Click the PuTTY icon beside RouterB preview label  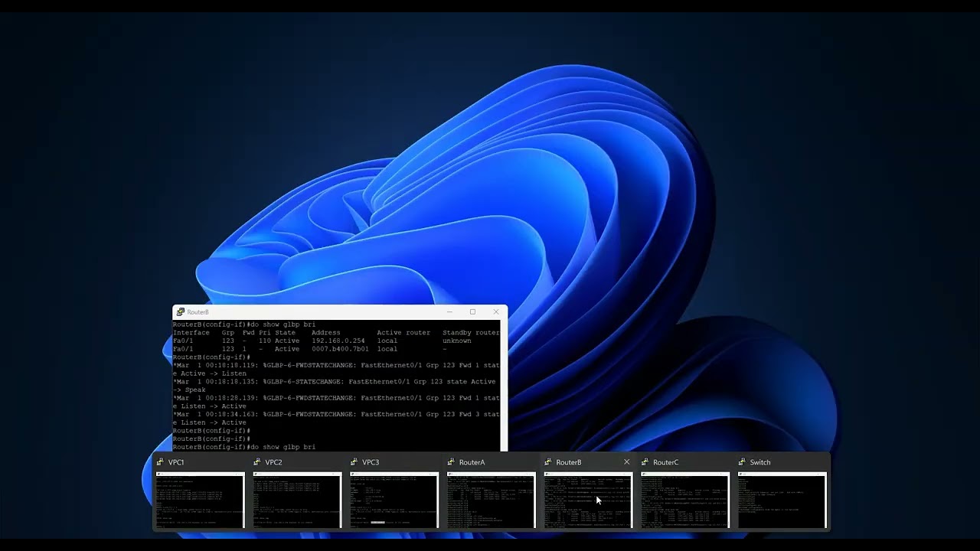(548, 462)
